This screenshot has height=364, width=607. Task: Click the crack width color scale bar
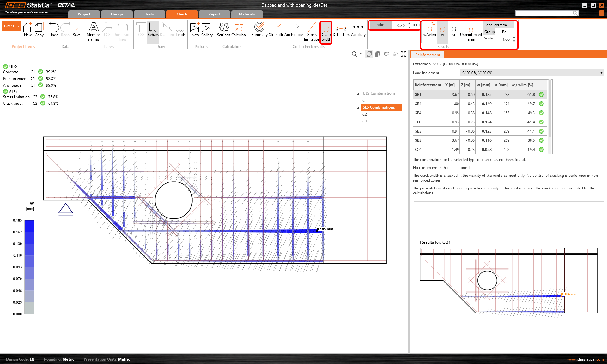[29, 267]
